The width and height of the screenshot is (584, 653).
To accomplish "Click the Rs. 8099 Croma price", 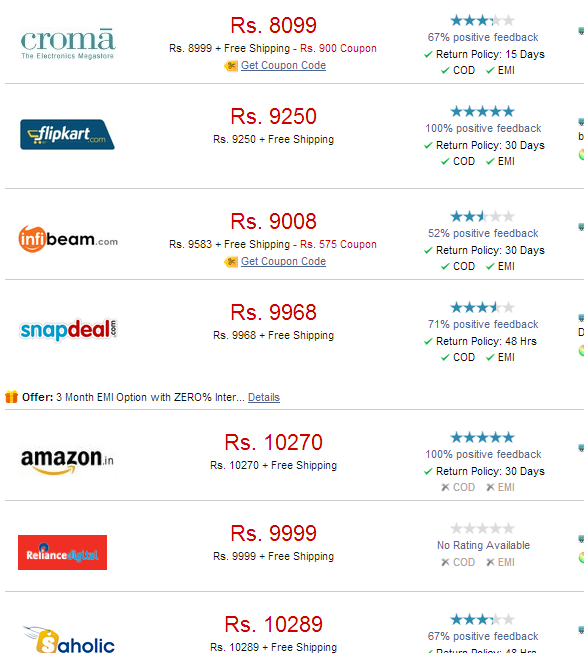I will (274, 25).
